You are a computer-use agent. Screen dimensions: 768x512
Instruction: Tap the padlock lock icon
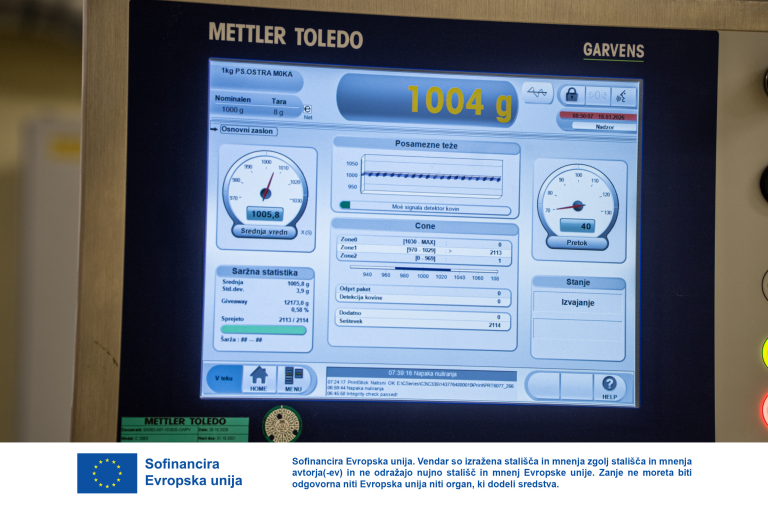pos(571,94)
